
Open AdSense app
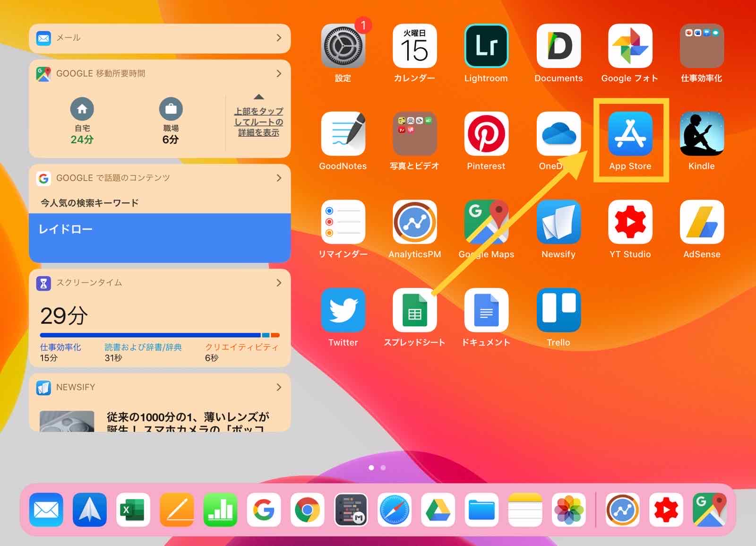702,222
